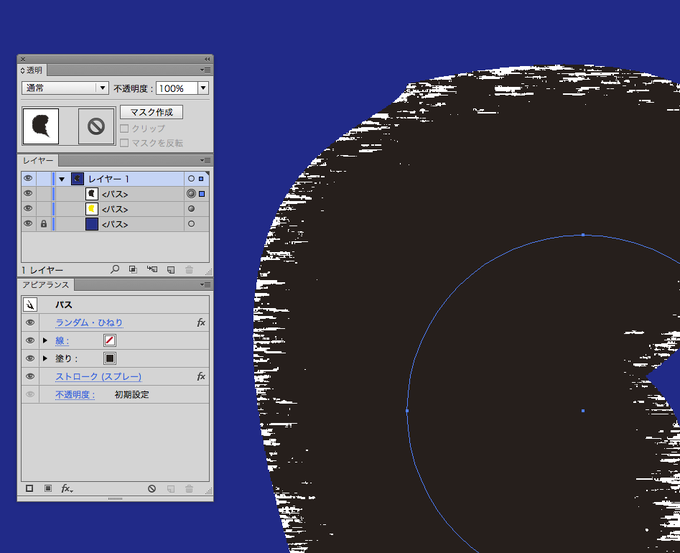The width and height of the screenshot is (680, 553).
Task: Open the ランダム・ひねり effect link
Action: [x=89, y=322]
